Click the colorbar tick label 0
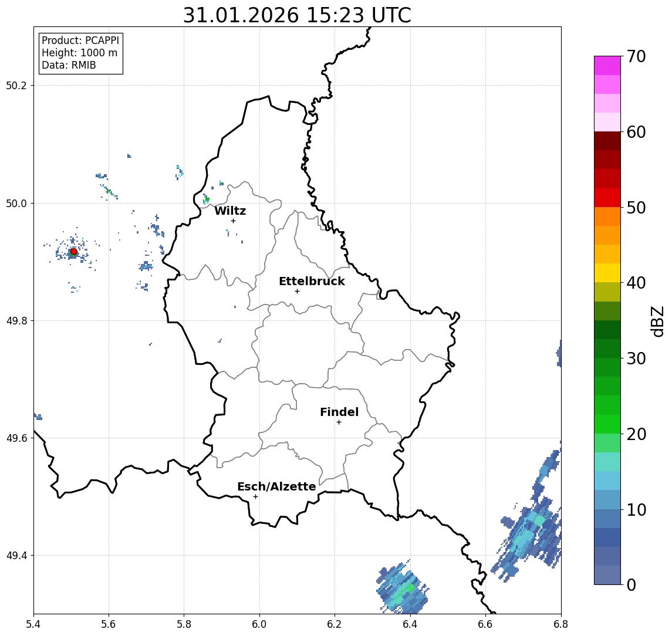 click(x=632, y=584)
